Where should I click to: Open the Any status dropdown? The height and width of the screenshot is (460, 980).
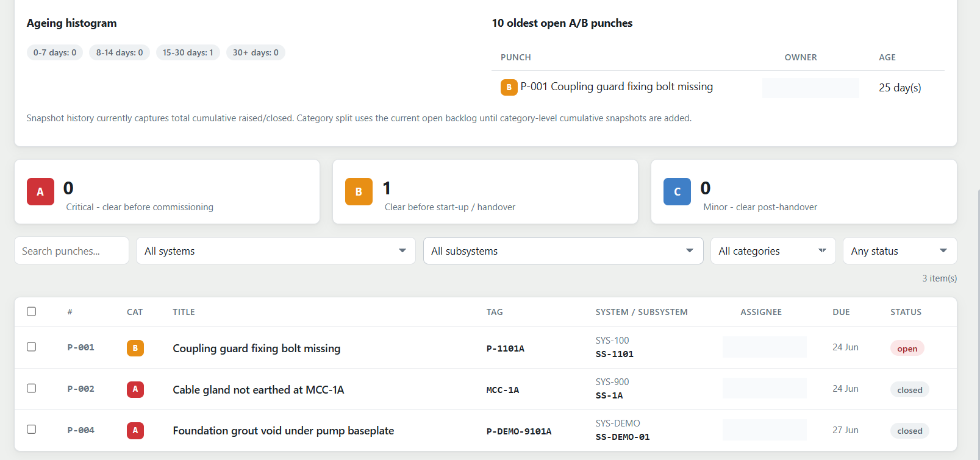pyautogui.click(x=900, y=251)
